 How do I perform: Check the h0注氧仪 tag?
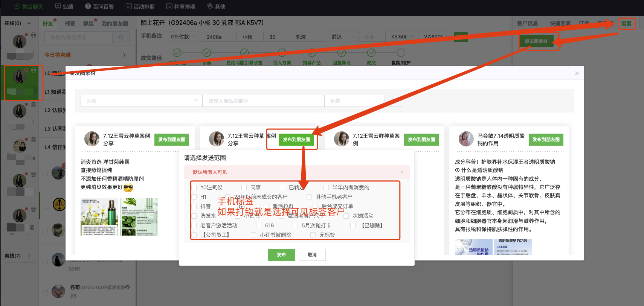click(194, 187)
